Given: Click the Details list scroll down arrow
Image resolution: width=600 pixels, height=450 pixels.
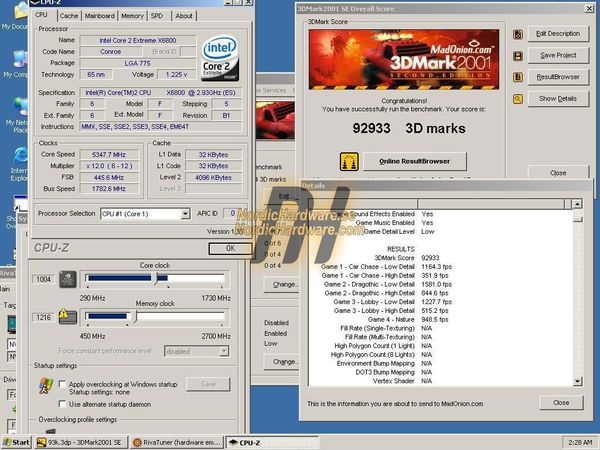Looking at the screenshot, I should (x=577, y=381).
